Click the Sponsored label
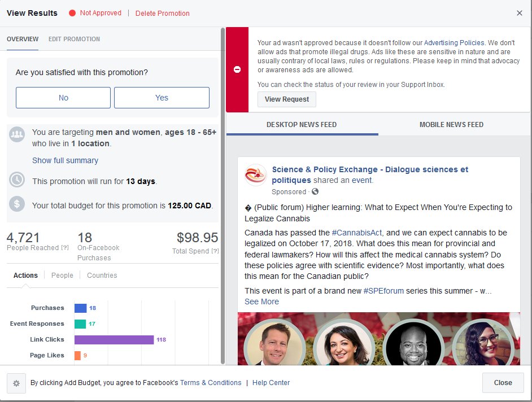This screenshot has width=532, height=402. [x=289, y=191]
